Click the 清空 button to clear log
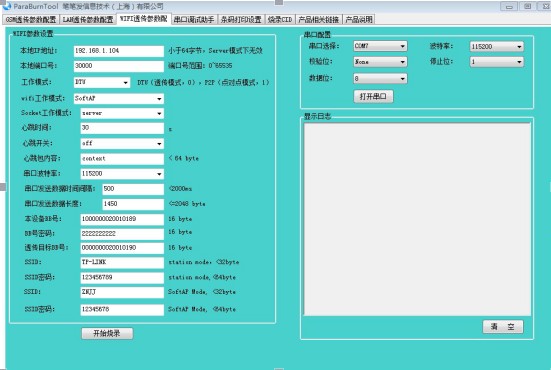 (x=503, y=327)
